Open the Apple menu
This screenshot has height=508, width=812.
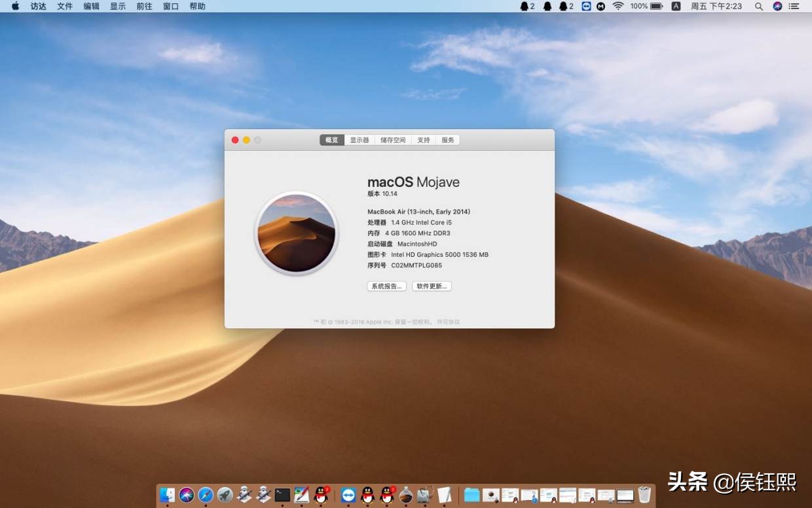click(x=14, y=6)
